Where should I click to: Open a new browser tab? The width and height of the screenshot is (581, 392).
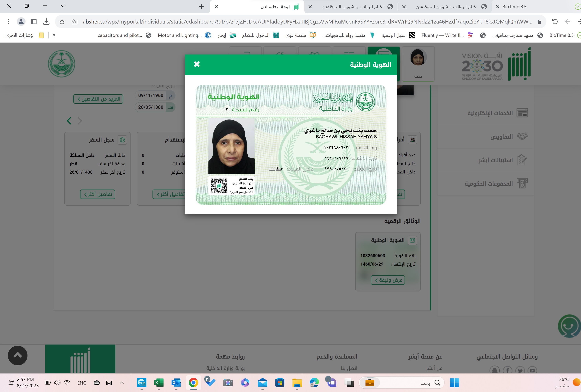tap(201, 7)
